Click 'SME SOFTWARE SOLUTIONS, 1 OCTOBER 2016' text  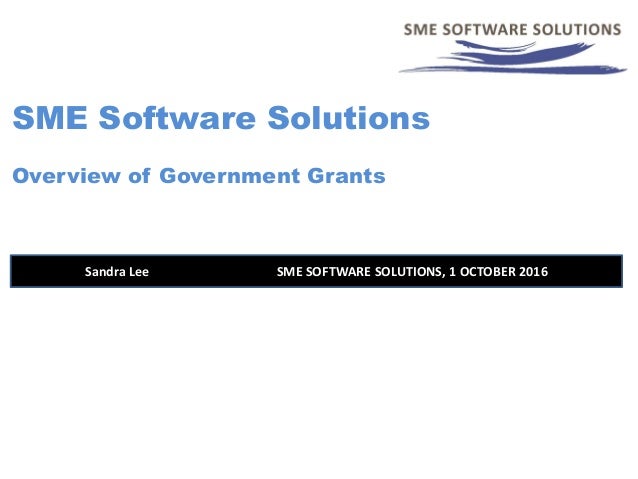tap(412, 271)
